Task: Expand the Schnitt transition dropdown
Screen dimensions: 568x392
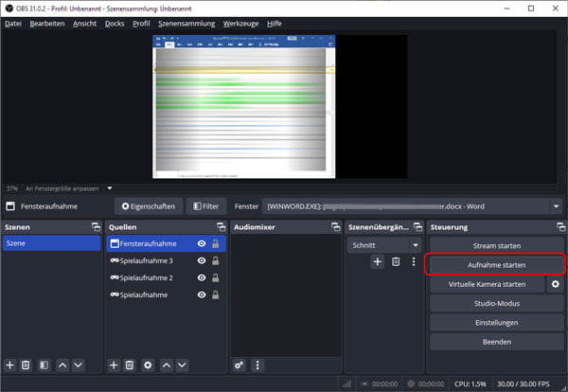Action: (415, 244)
